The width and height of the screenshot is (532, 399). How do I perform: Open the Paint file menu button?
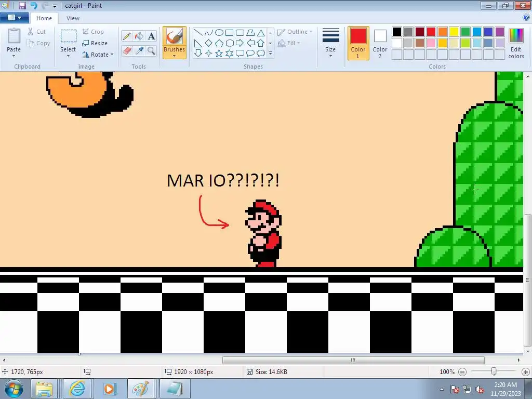(14, 18)
